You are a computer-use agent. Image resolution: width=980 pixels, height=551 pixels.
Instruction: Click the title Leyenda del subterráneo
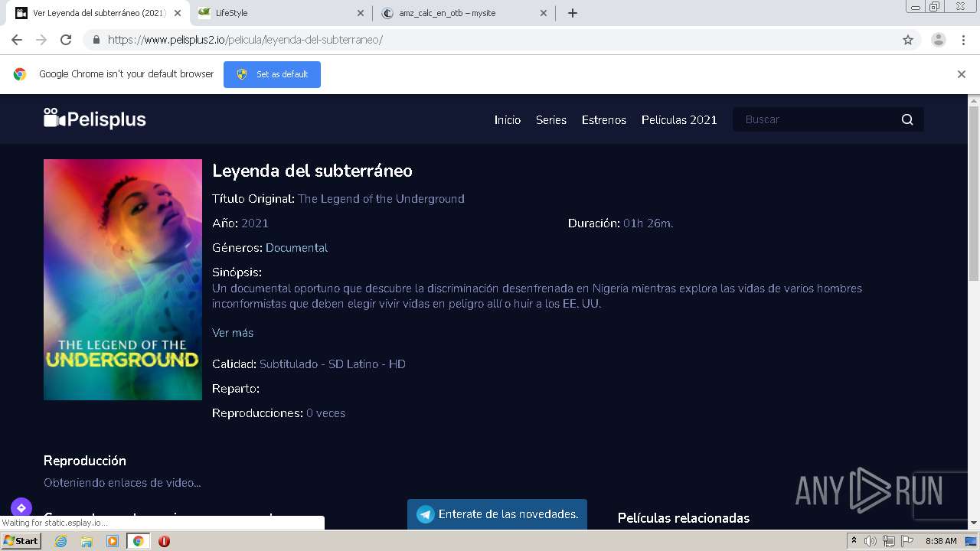[312, 171]
